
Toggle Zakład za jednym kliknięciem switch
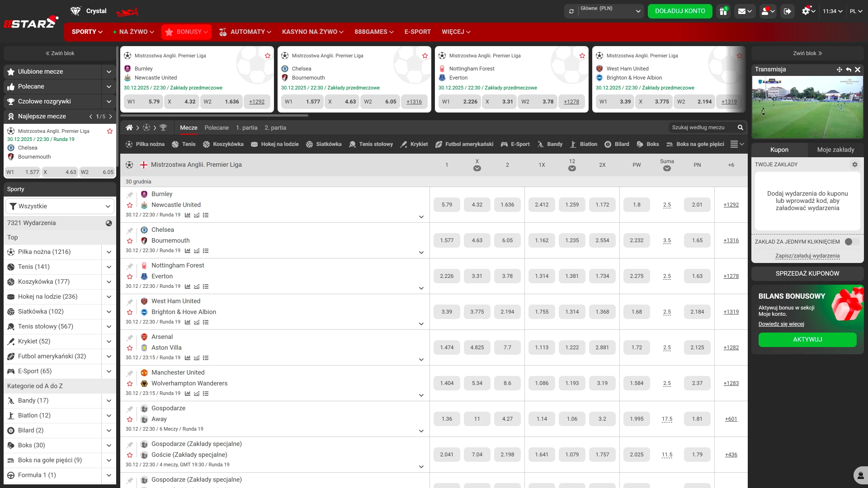(x=852, y=242)
